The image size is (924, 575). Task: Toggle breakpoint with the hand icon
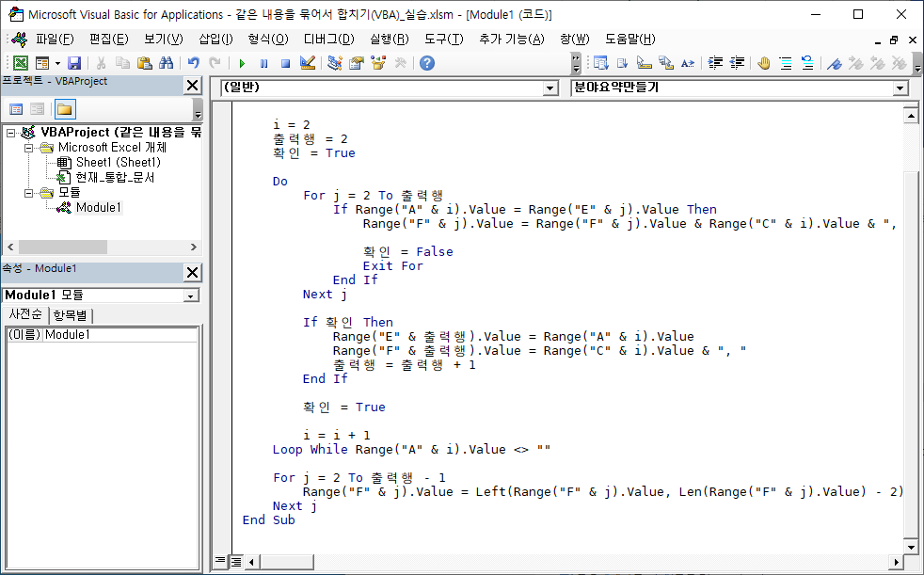764,63
